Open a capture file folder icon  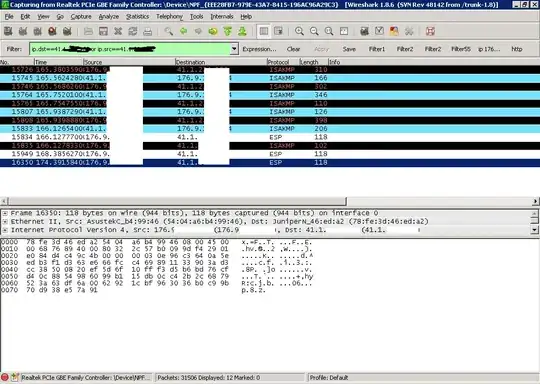[89, 31]
